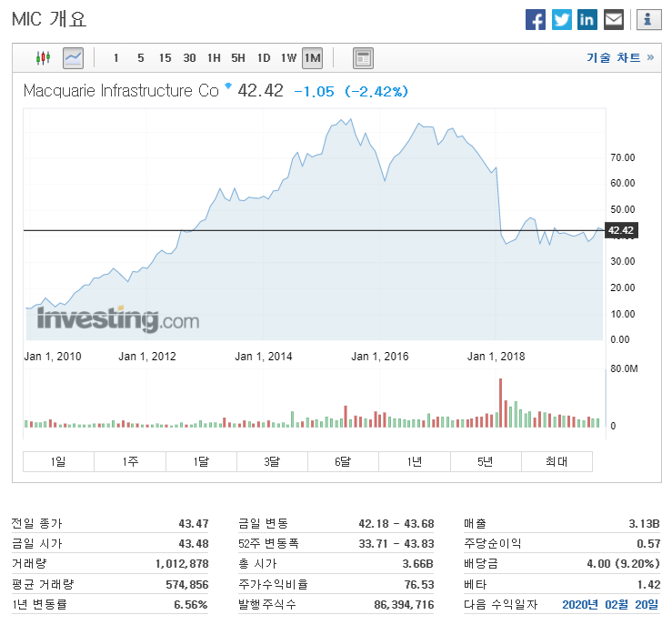The width and height of the screenshot is (672, 625).
Task: Select the 5년 range tab
Action: point(486,461)
